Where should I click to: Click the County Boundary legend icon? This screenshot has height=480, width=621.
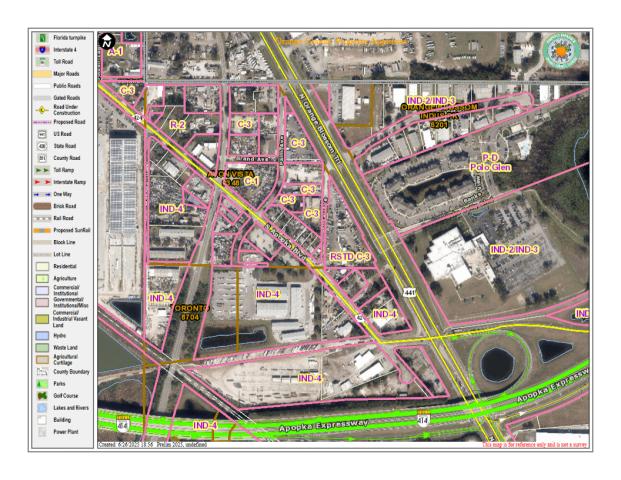click(x=42, y=372)
